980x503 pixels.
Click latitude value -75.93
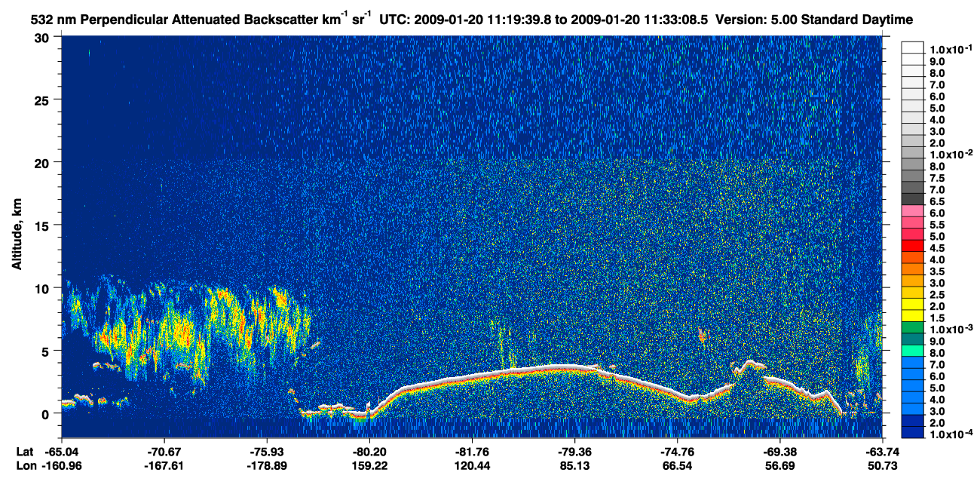coord(267,452)
